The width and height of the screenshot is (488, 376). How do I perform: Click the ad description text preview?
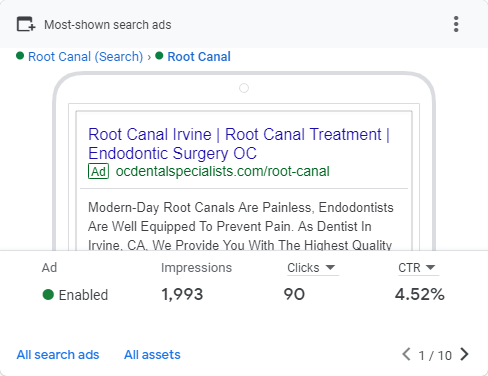coord(241,226)
